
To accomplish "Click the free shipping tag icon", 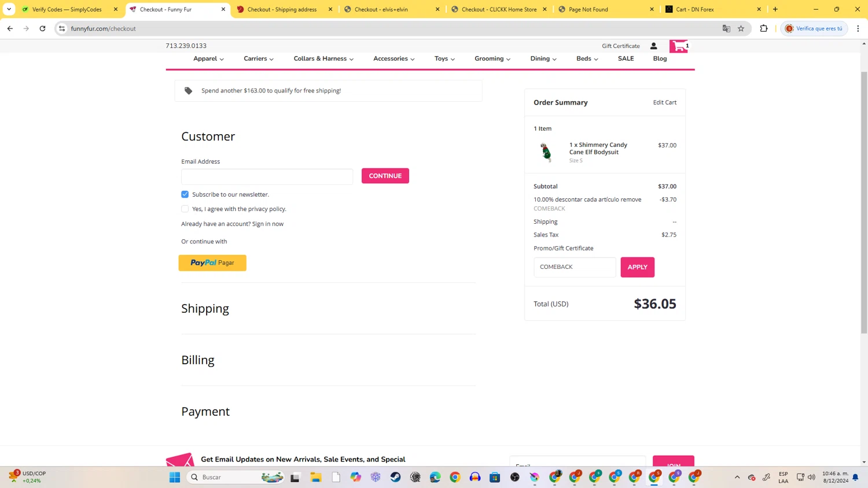I will (x=188, y=91).
